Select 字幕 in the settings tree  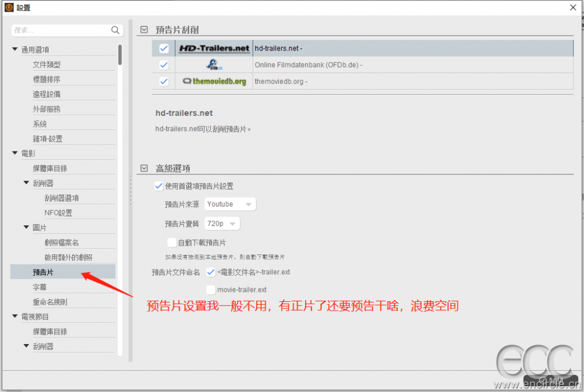click(40, 287)
